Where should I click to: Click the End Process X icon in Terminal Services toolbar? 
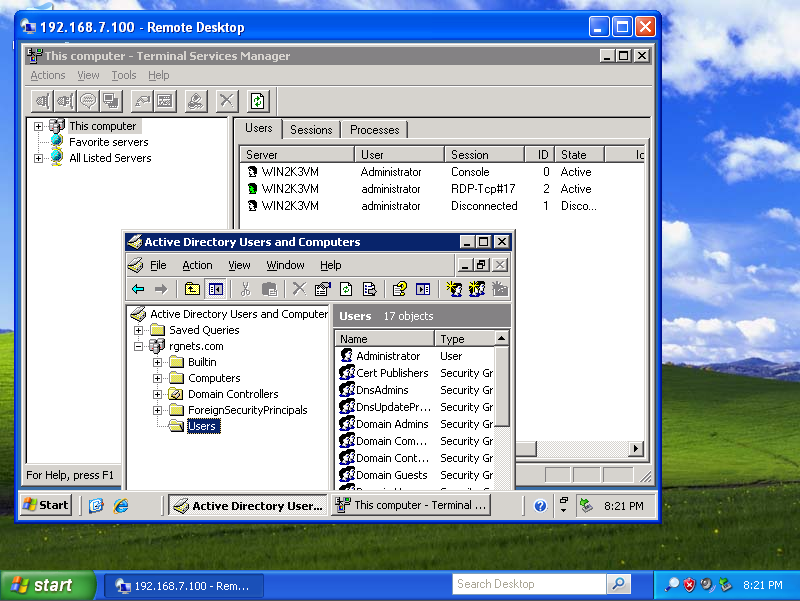pyautogui.click(x=227, y=101)
